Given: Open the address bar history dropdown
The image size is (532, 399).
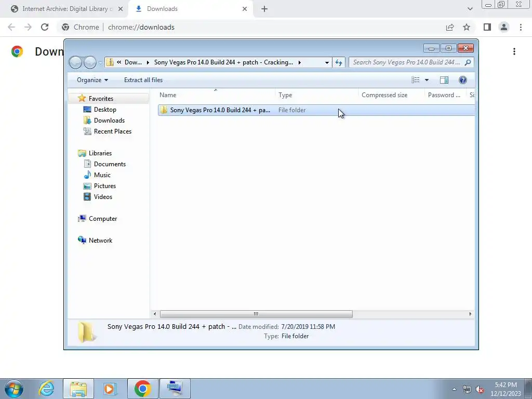Looking at the screenshot, I should click(x=327, y=62).
